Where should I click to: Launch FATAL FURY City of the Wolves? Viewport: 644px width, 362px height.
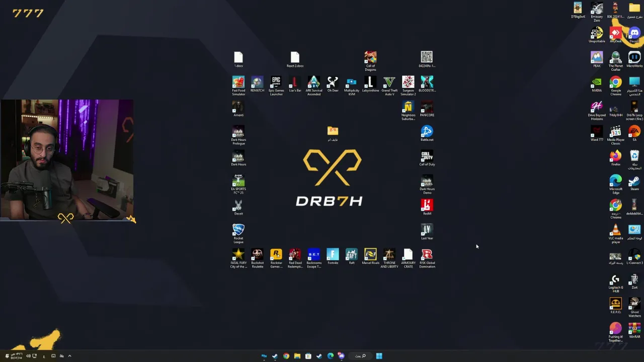click(x=238, y=258)
